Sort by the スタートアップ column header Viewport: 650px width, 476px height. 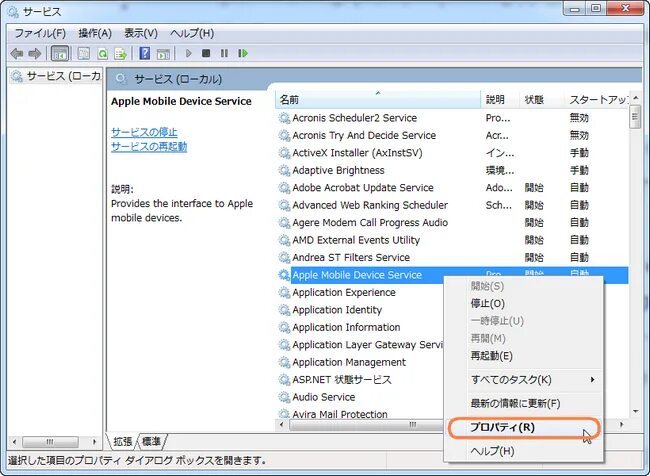(x=597, y=100)
